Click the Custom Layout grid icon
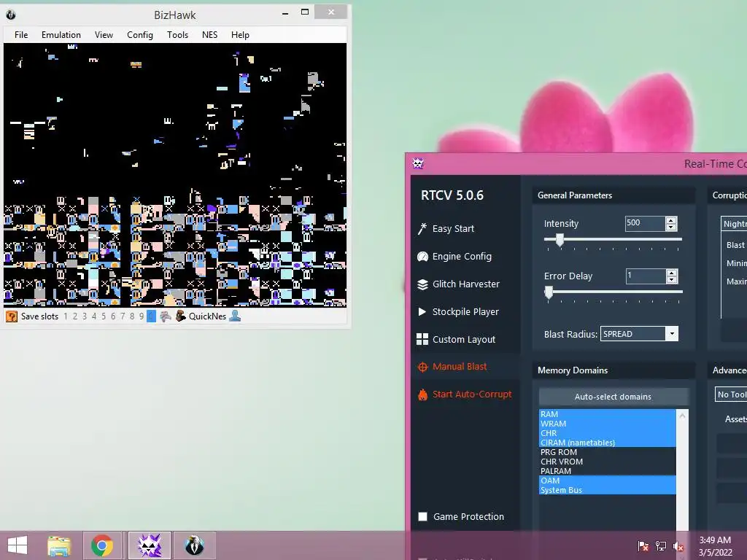Viewport: 747px width, 560px height. [422, 339]
